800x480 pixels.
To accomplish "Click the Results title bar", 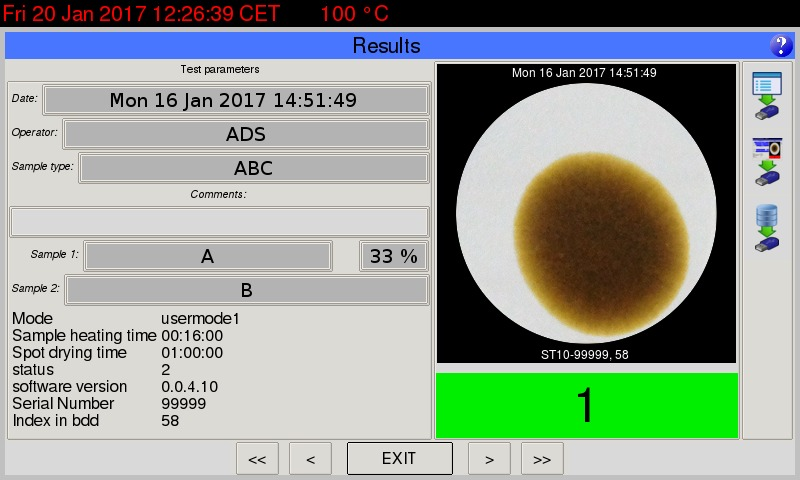I will pos(386,46).
